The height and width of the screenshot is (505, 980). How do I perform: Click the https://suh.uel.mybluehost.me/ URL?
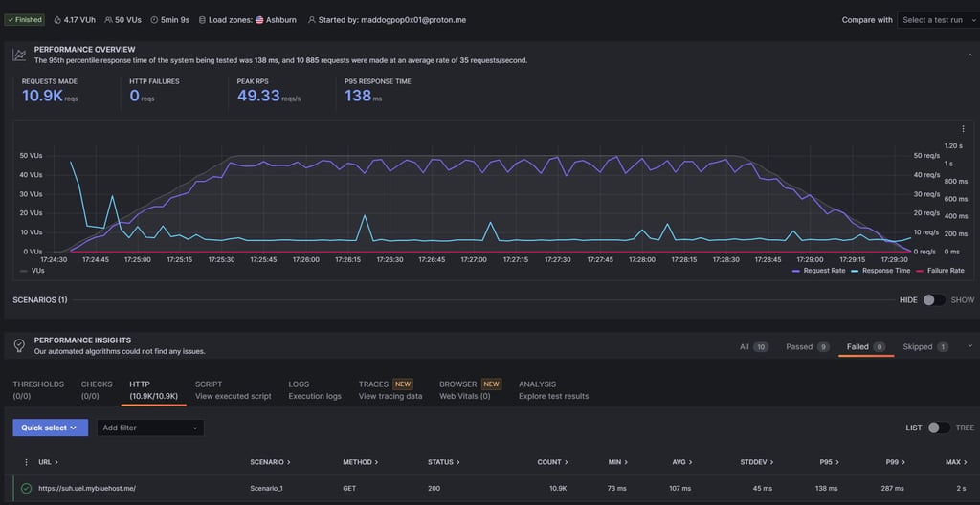pos(87,488)
